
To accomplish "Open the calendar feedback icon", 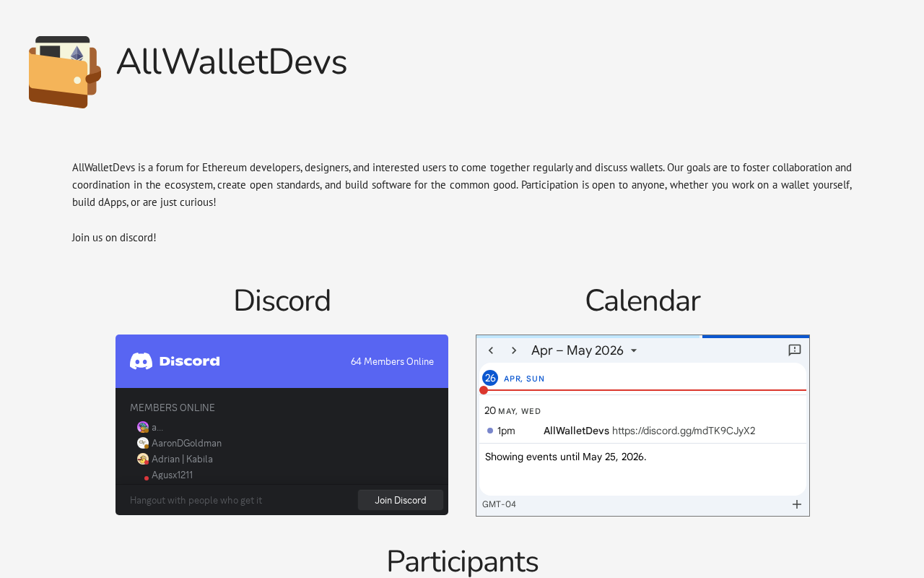I will point(795,350).
